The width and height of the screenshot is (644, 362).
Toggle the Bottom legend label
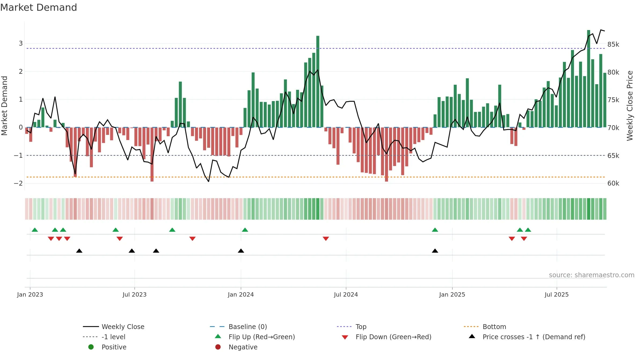tap(494, 327)
